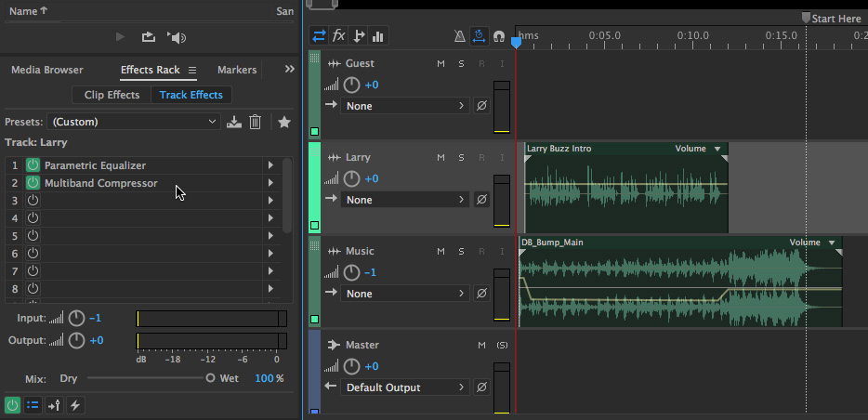
Task: Show the EQ track controls icon
Action: click(378, 36)
